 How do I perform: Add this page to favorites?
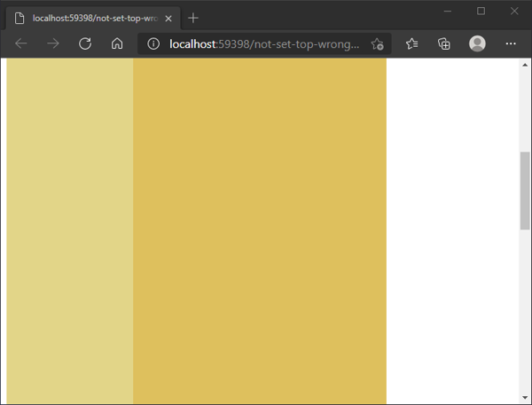click(x=378, y=43)
